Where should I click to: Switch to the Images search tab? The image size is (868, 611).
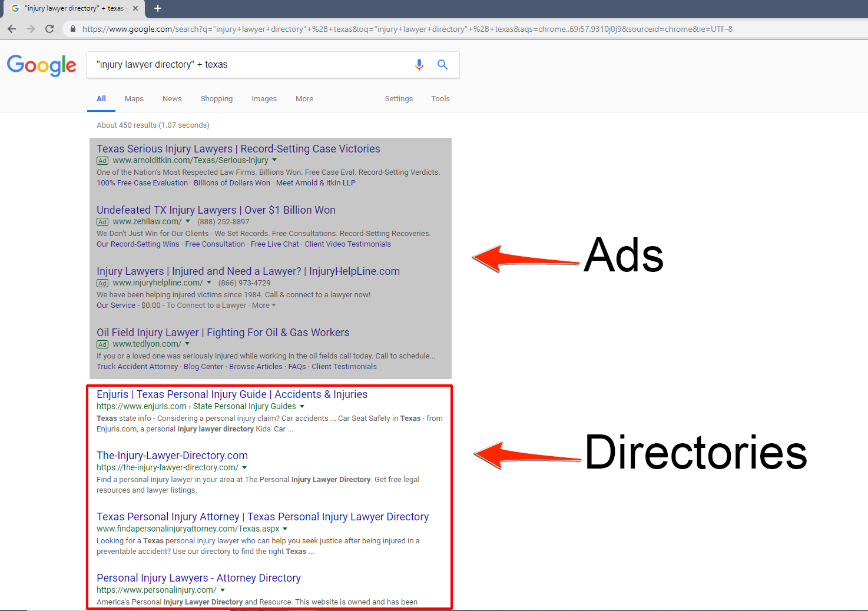click(264, 98)
